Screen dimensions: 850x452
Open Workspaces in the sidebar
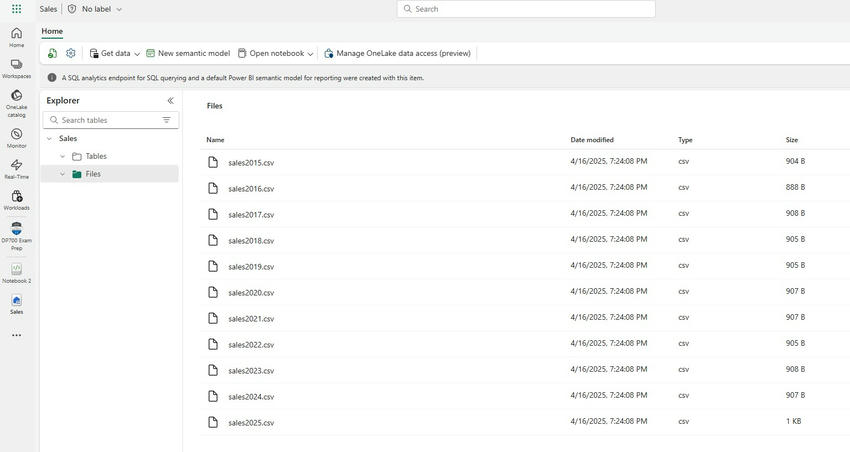coord(16,68)
